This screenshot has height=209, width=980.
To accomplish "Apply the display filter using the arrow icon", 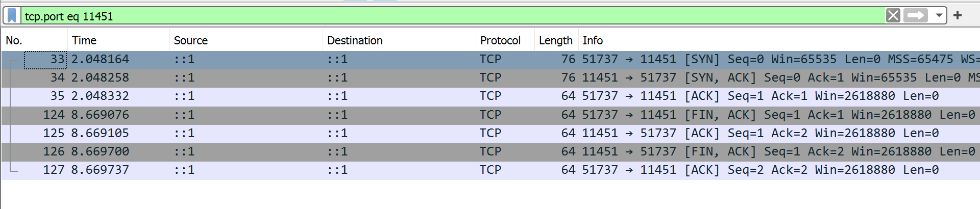I will pos(915,16).
